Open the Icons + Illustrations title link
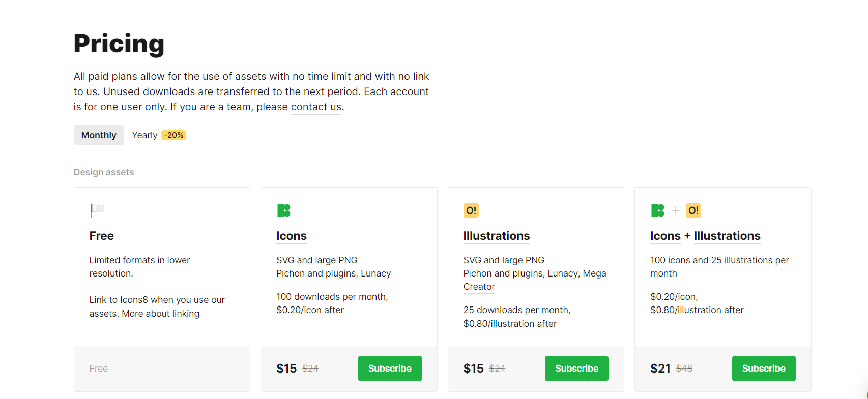The height and width of the screenshot is (399, 868). pyautogui.click(x=705, y=236)
